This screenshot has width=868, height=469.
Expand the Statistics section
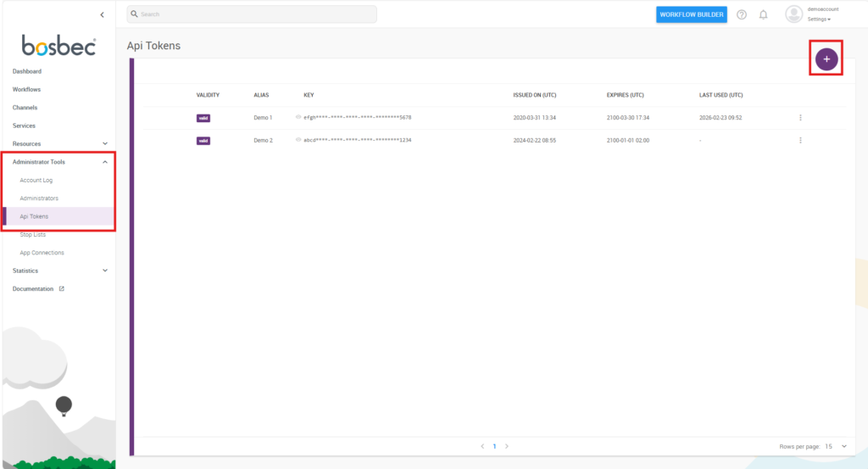(x=105, y=271)
